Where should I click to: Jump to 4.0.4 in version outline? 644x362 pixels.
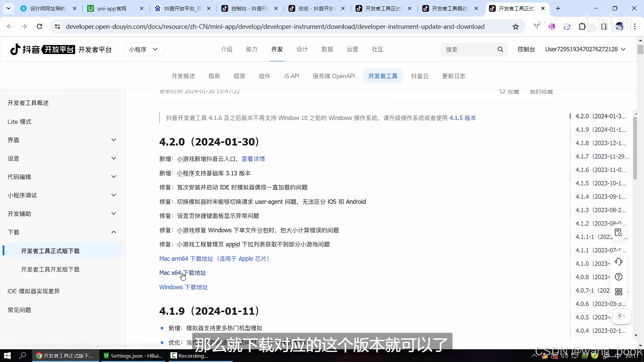pos(601,331)
